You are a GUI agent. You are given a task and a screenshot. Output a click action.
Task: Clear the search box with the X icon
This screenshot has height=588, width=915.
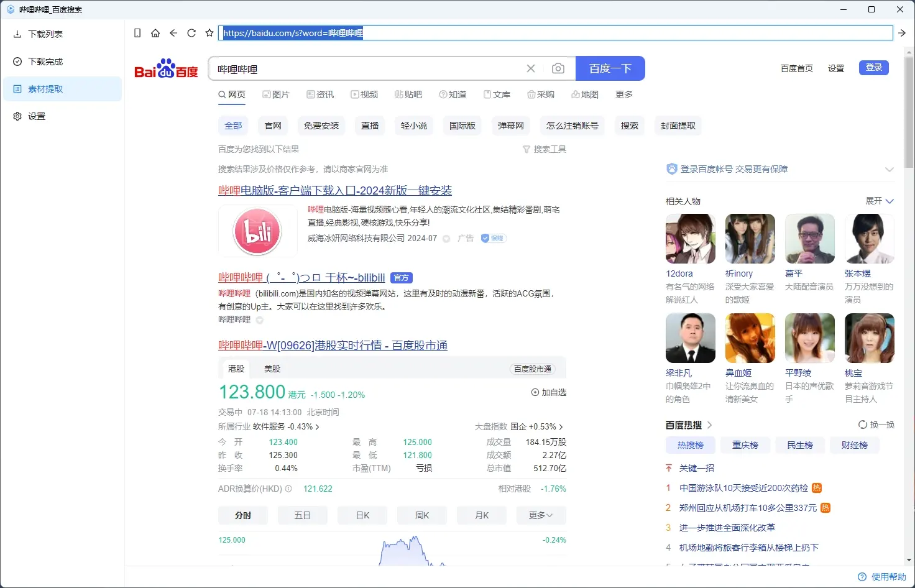tap(531, 68)
